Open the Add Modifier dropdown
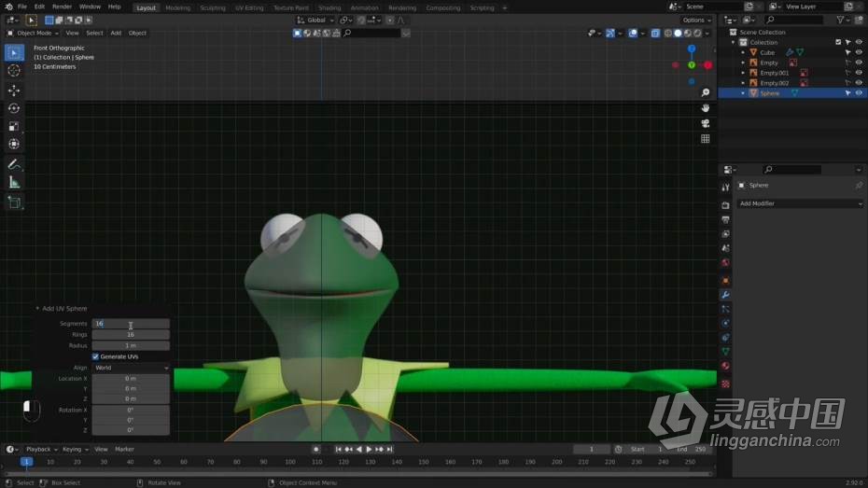The width and height of the screenshot is (868, 488). point(799,203)
